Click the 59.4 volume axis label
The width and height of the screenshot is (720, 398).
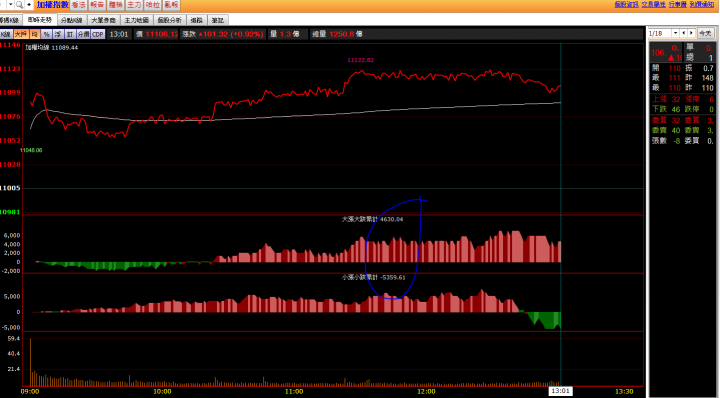coord(14,339)
